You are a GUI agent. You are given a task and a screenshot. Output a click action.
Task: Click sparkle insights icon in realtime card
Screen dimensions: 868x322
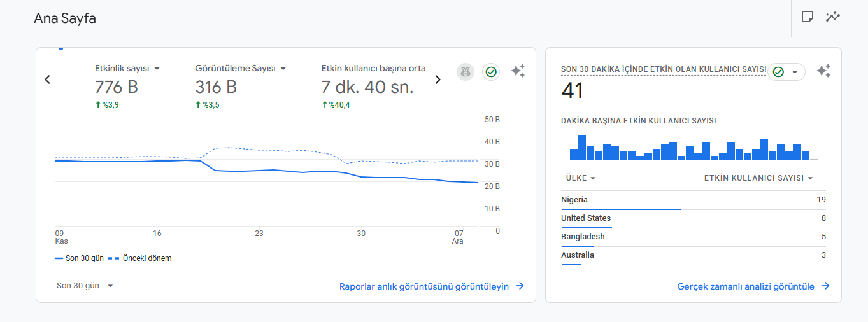point(823,71)
